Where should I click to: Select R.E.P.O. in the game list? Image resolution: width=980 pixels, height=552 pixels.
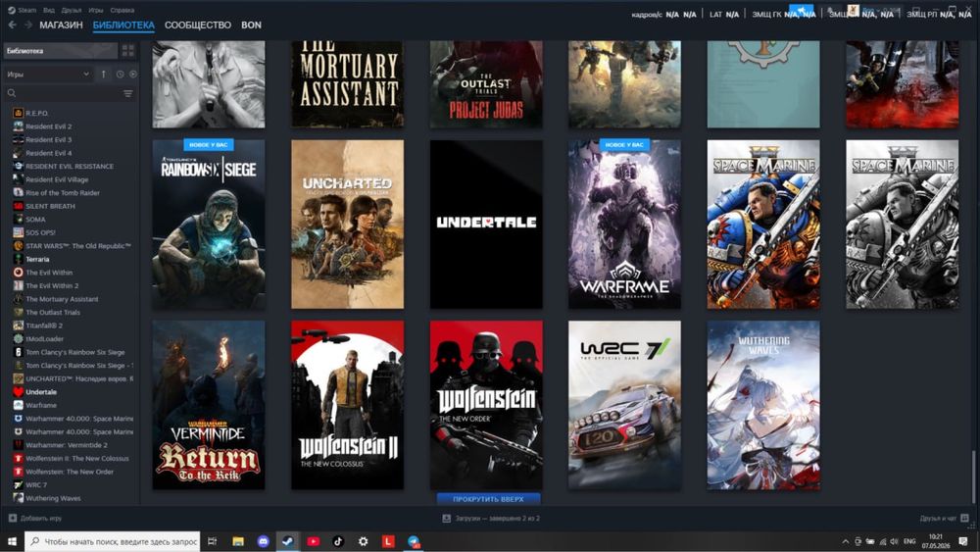point(37,113)
